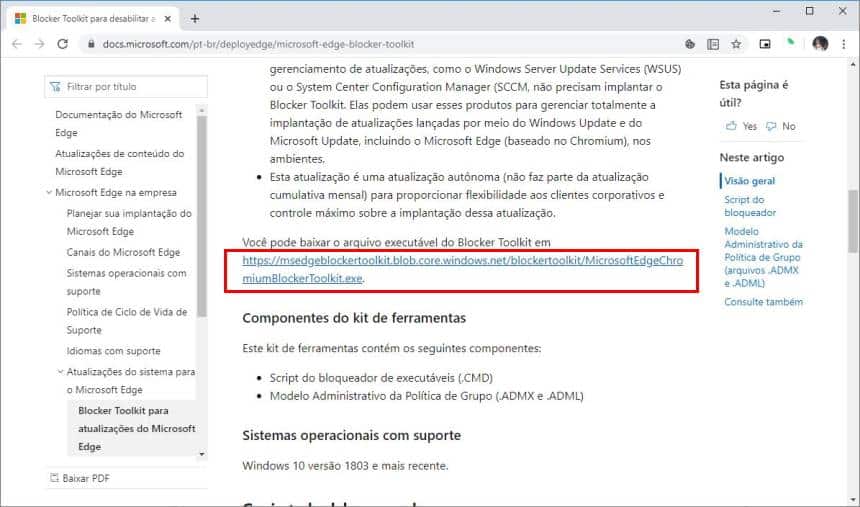Image resolution: width=860 pixels, height=507 pixels.
Task: Open Sistemas operacionais com suporte sidebar item
Action: pos(126,282)
